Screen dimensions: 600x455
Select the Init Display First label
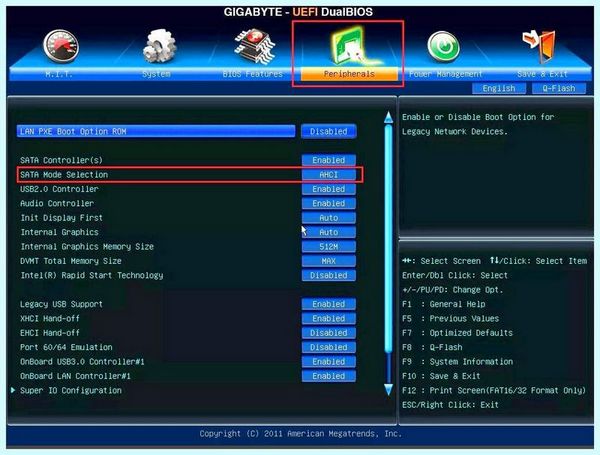62,218
